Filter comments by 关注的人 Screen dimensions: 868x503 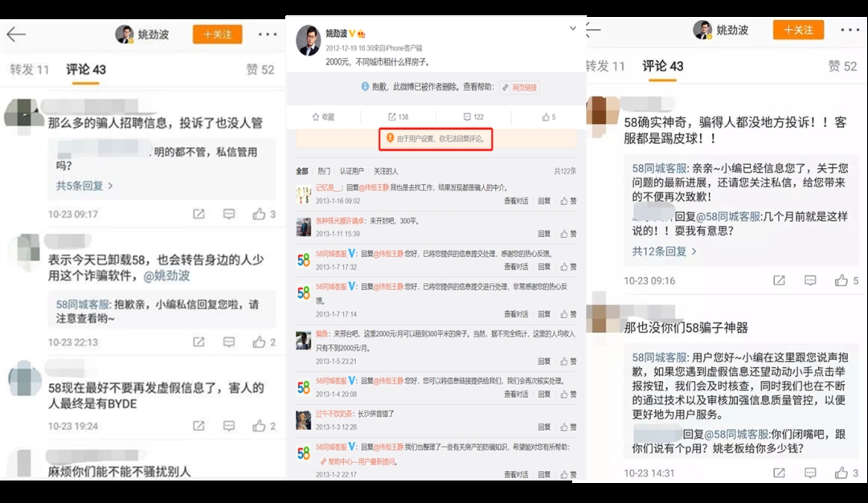click(x=386, y=171)
